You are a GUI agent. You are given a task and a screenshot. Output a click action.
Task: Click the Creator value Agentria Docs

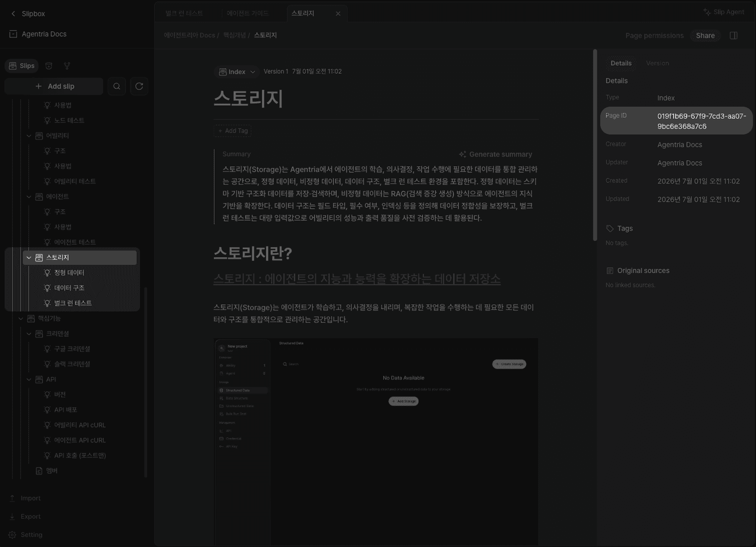680,145
